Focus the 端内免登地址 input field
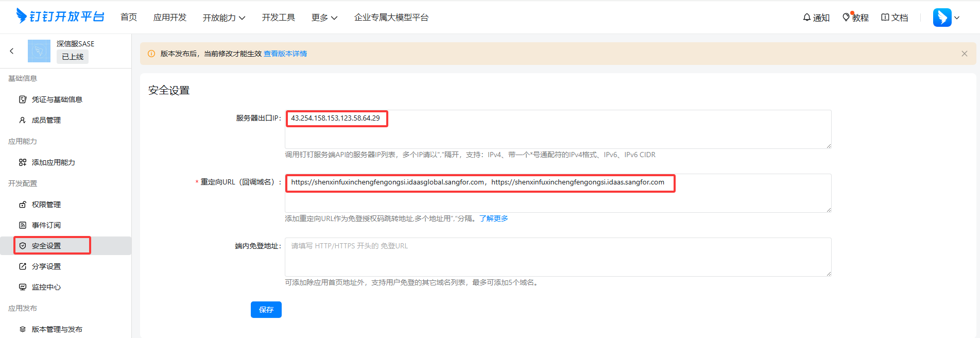This screenshot has height=338, width=980. (557, 257)
